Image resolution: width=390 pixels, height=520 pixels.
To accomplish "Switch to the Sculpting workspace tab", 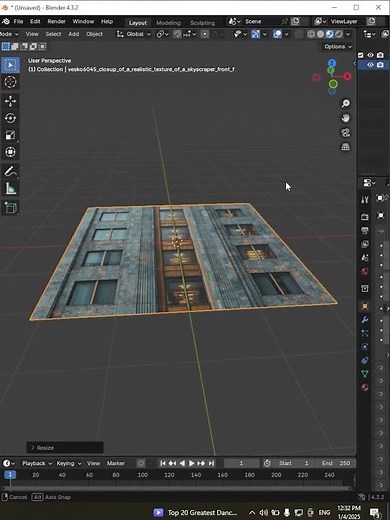I will click(203, 23).
